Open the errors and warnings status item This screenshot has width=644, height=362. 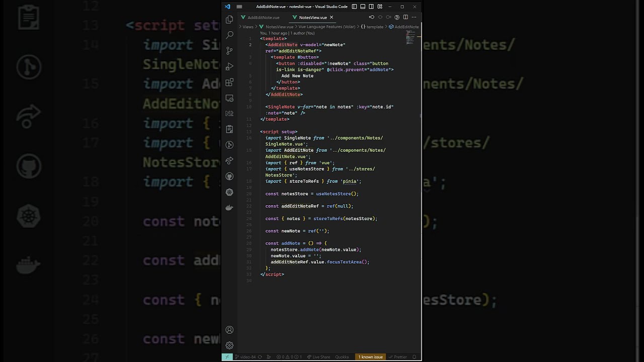coord(289,357)
